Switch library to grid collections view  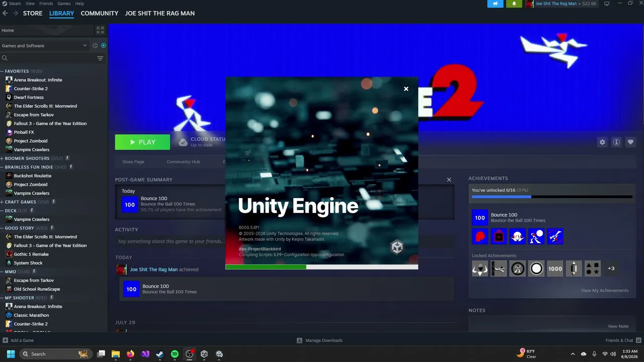(100, 30)
